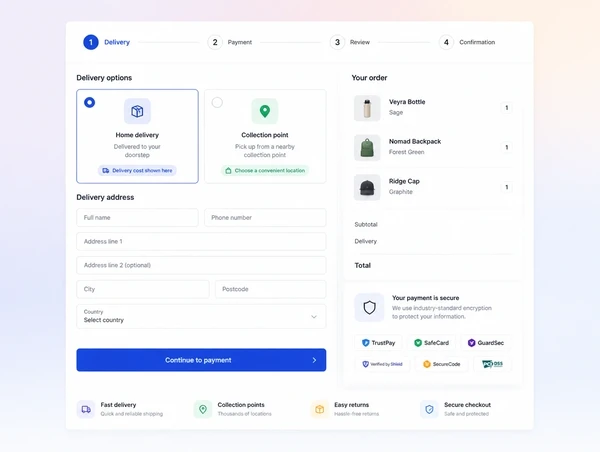Click the 'Your payment is secure' heading
The height and width of the screenshot is (452, 600).
(426, 298)
